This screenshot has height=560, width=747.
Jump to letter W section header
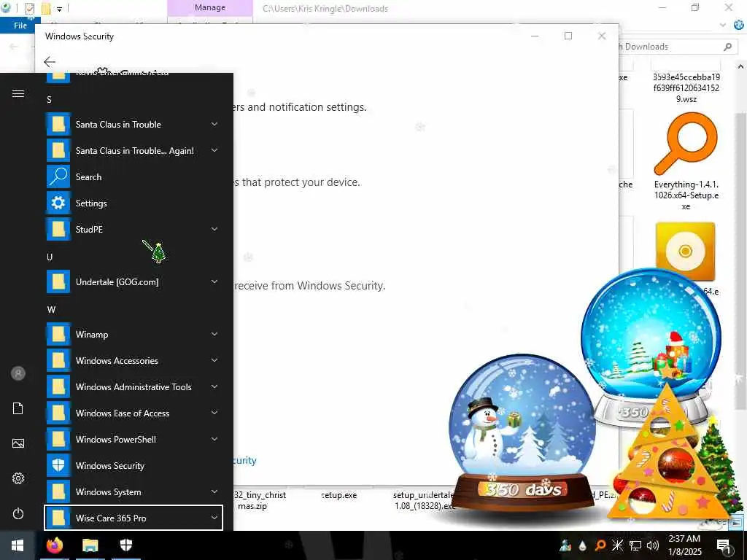tap(51, 309)
